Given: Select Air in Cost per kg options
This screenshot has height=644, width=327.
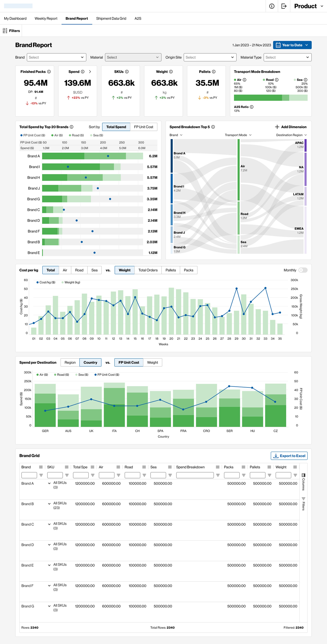Looking at the screenshot, I should pos(65,270).
